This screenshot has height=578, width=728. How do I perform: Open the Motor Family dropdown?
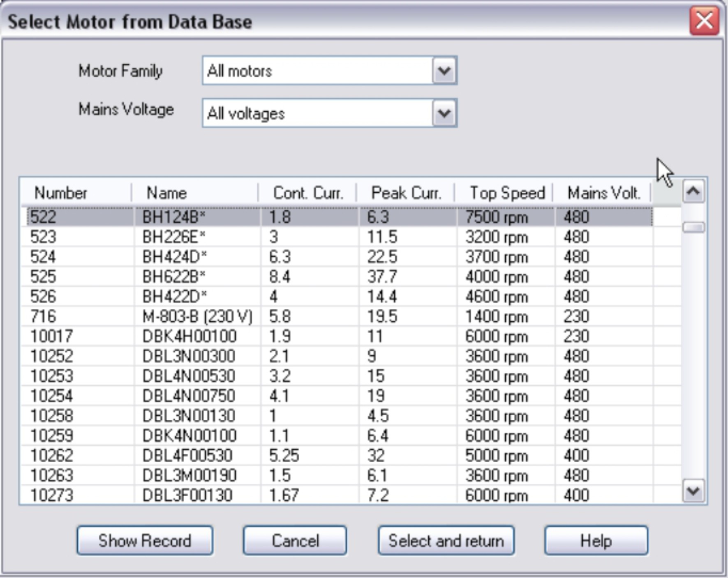tap(444, 71)
